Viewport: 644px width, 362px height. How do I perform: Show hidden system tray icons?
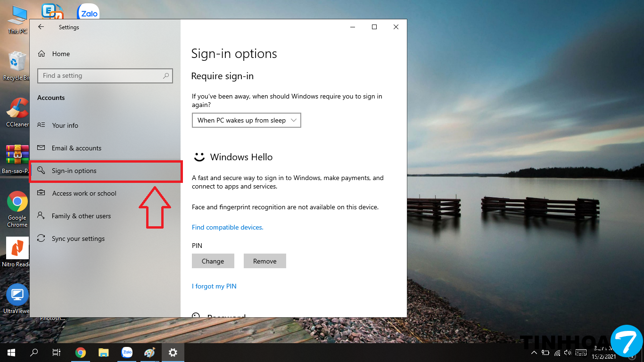click(x=534, y=353)
